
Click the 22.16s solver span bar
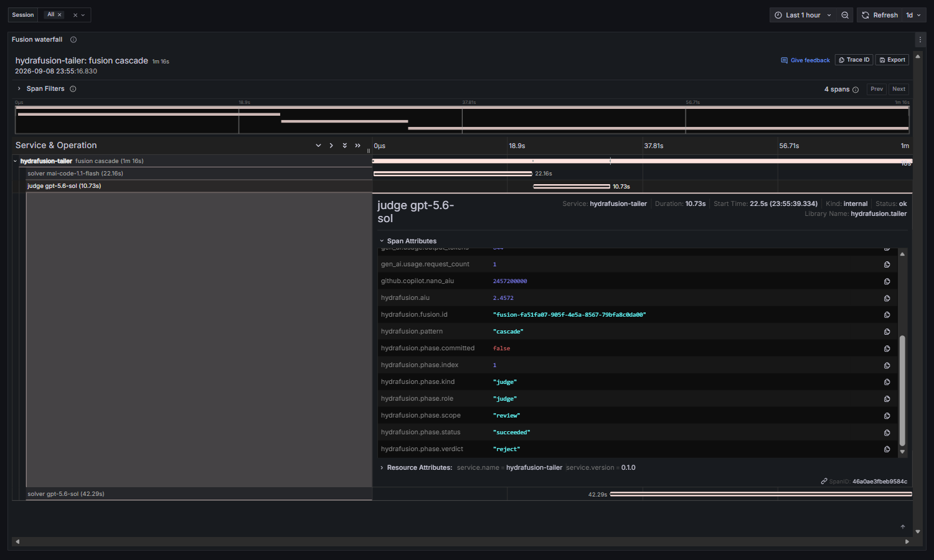pyautogui.click(x=453, y=174)
